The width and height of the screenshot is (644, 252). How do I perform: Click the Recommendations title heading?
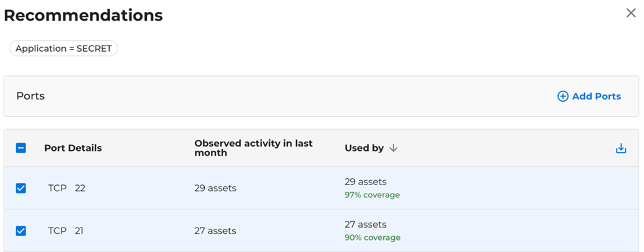[x=83, y=15]
